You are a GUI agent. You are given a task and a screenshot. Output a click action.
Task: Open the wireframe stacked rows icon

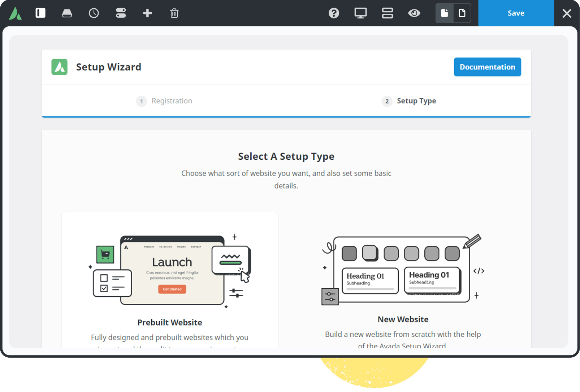388,13
